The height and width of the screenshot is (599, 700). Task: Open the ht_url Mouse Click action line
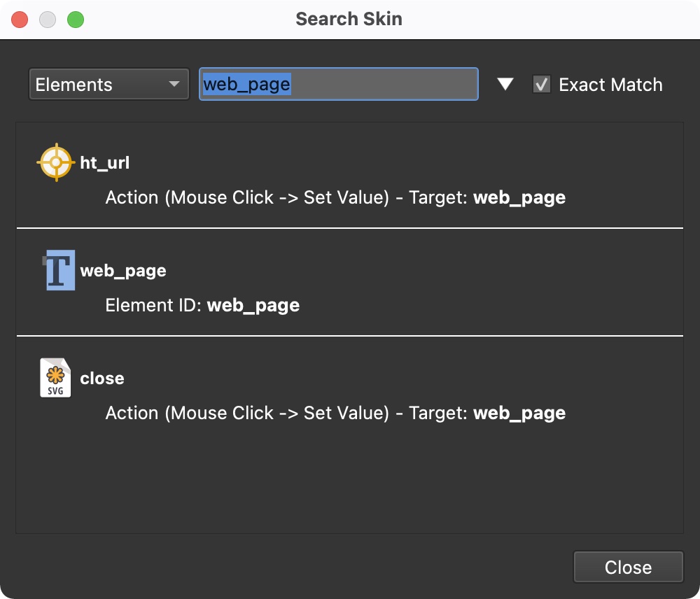coord(335,198)
